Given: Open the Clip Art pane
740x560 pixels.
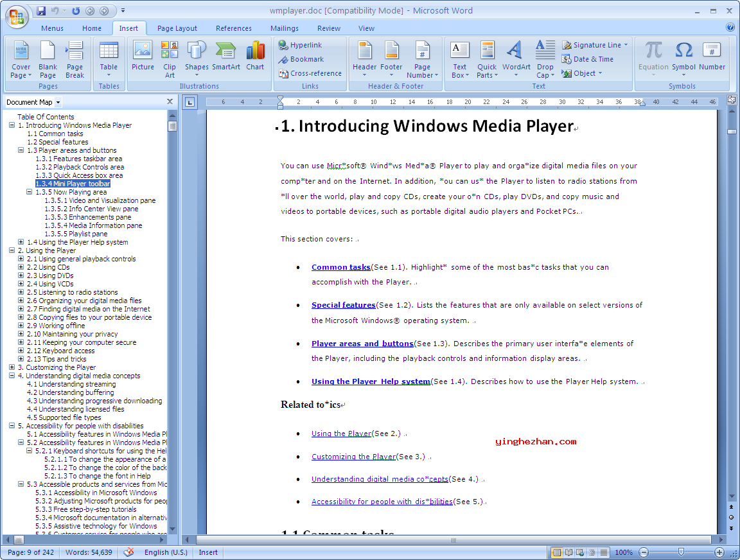Looking at the screenshot, I should pyautogui.click(x=170, y=57).
